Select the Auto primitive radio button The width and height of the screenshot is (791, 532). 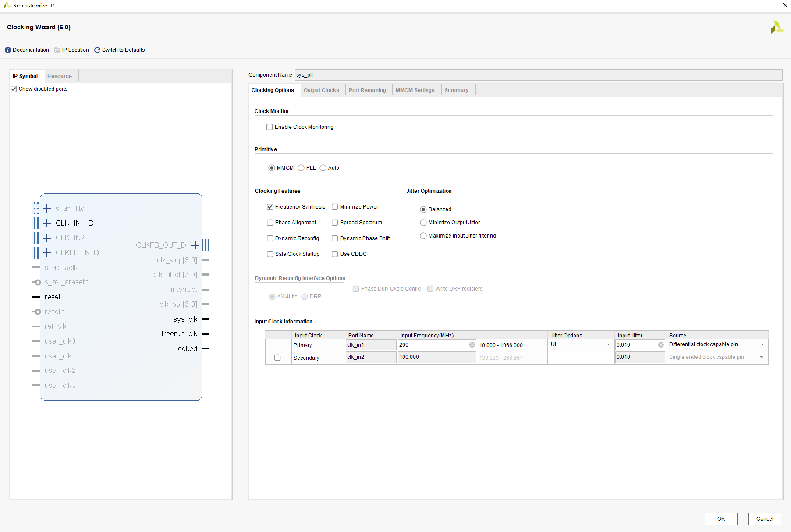323,168
